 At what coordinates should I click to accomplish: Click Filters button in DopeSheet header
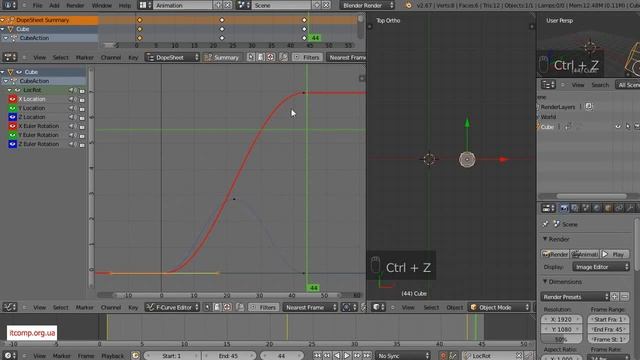tap(307, 58)
